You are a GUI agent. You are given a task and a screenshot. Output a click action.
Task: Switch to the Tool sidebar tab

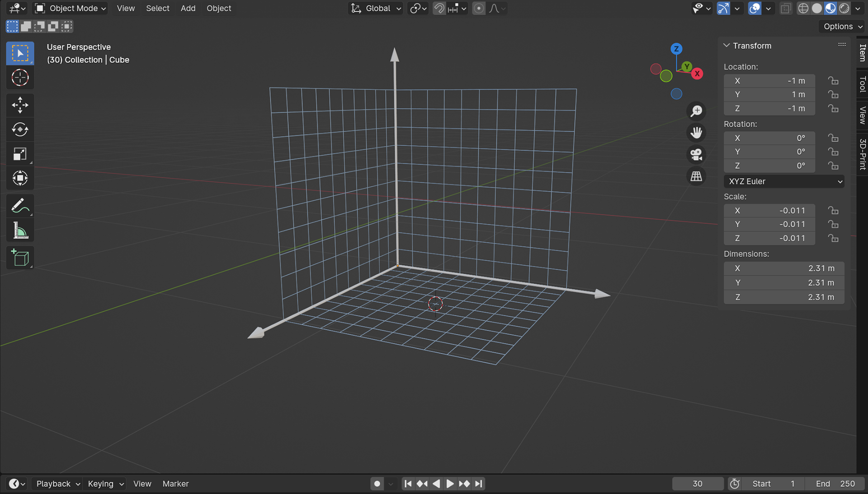pyautogui.click(x=863, y=84)
